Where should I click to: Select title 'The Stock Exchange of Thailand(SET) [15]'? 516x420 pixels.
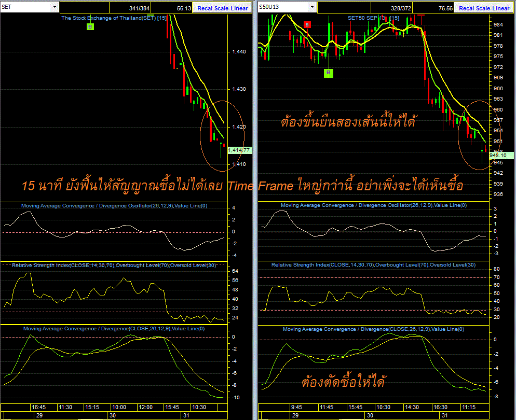coord(114,18)
